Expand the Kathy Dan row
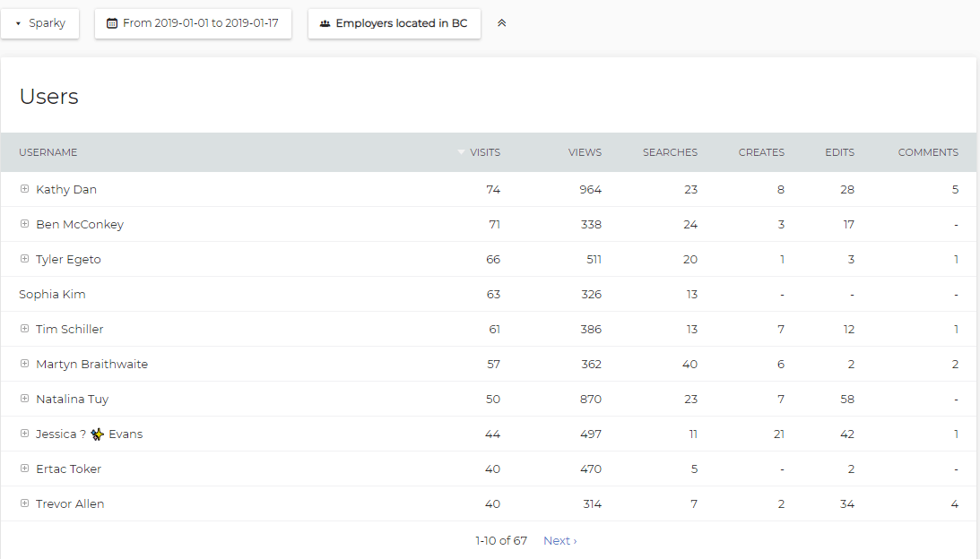 [x=24, y=189]
